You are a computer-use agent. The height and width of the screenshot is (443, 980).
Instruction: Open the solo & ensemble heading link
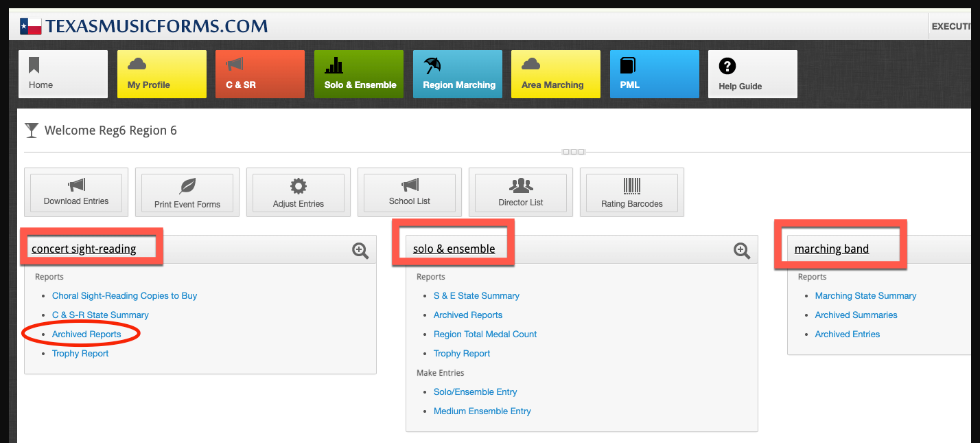pos(454,249)
